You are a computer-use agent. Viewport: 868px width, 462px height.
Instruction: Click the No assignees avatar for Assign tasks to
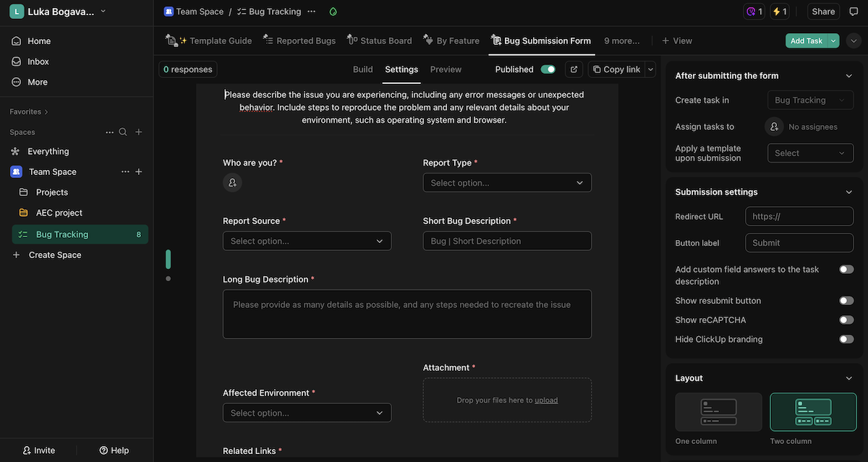(x=774, y=126)
